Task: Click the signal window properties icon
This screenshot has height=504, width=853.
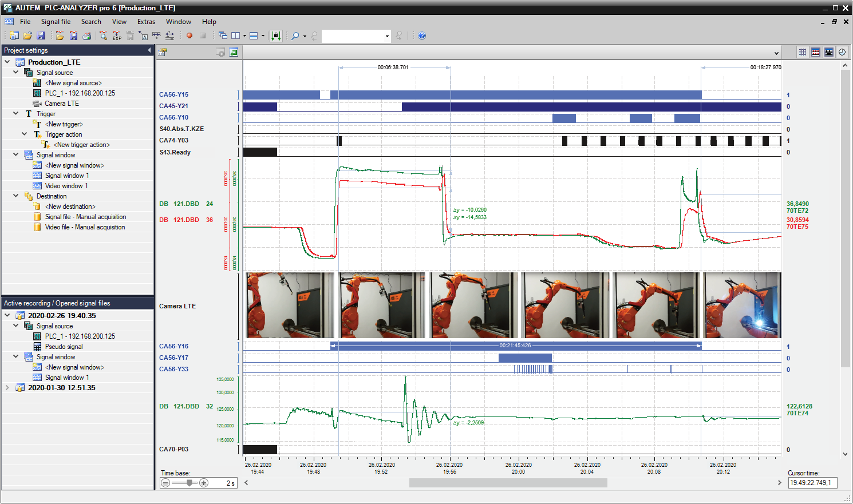Action: [163, 52]
